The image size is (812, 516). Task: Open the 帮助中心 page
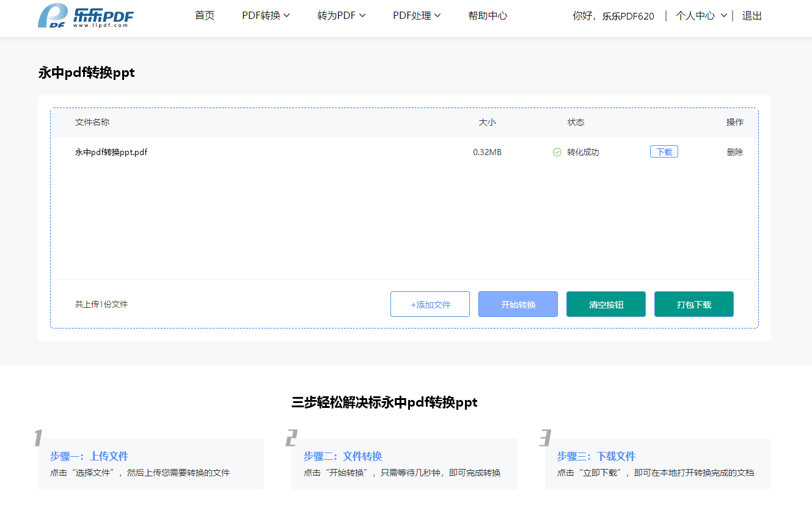pos(488,16)
